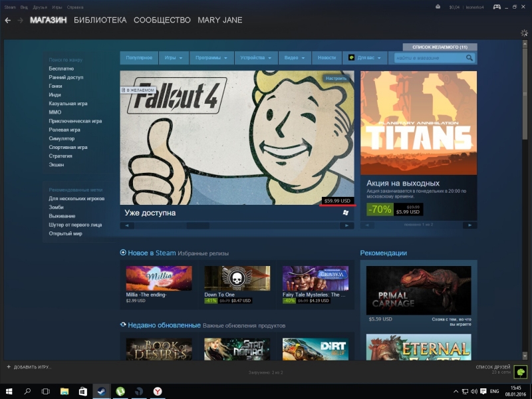Click the wallet balance $0,04

coord(454,7)
